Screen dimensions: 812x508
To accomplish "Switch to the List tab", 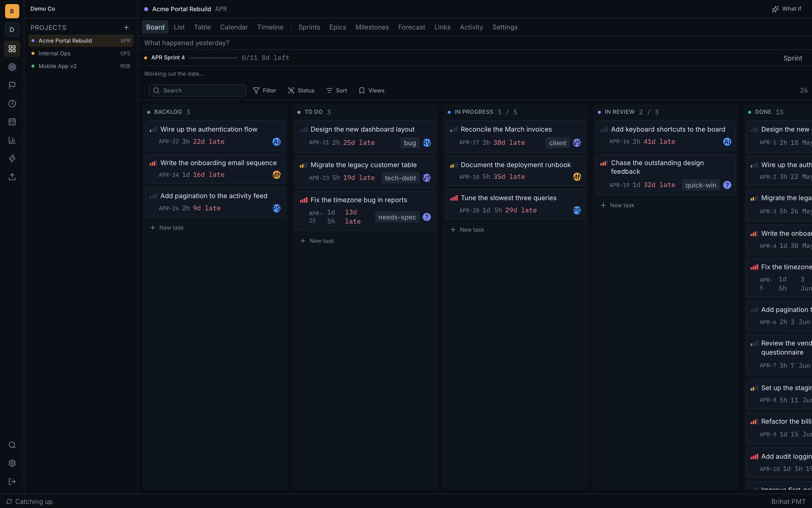I will pyautogui.click(x=179, y=27).
